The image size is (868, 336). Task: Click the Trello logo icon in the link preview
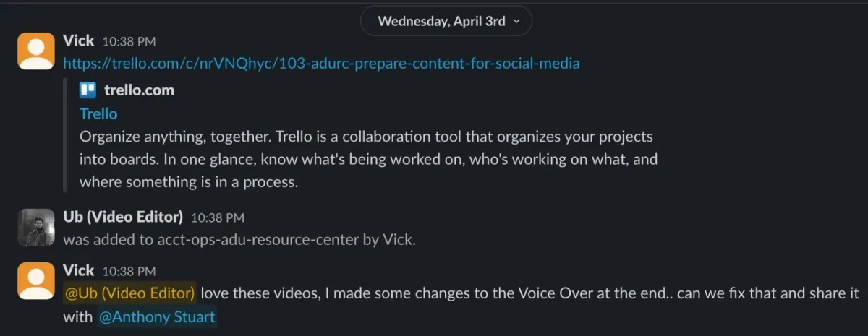pos(88,91)
